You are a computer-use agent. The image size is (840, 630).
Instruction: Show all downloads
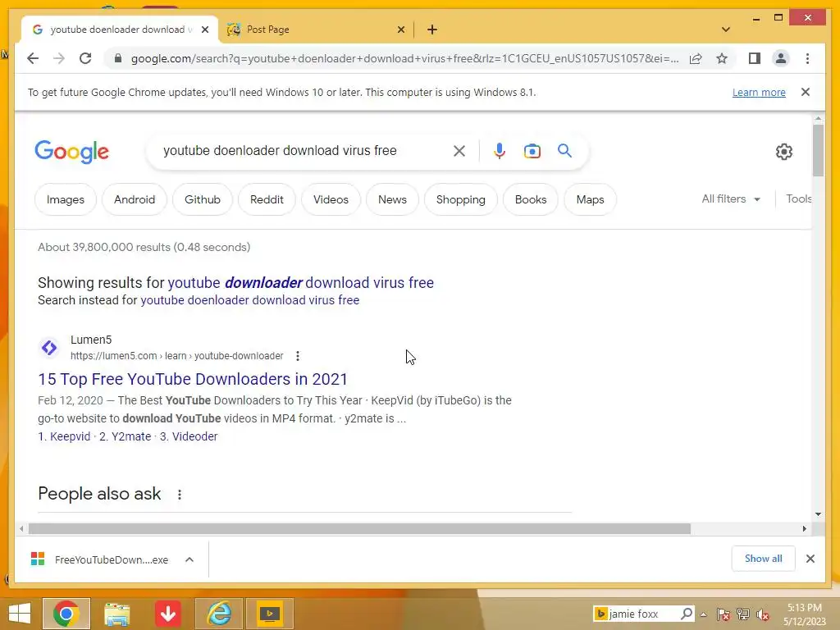(763, 559)
